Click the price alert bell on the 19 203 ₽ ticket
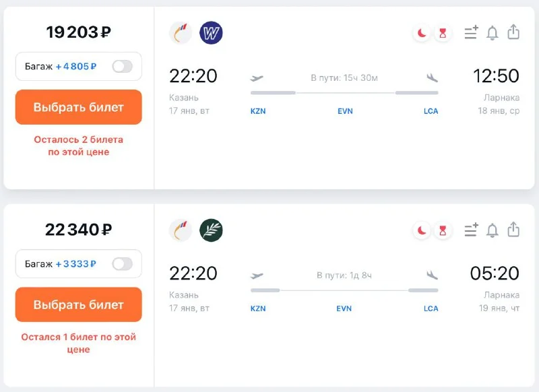 (493, 33)
